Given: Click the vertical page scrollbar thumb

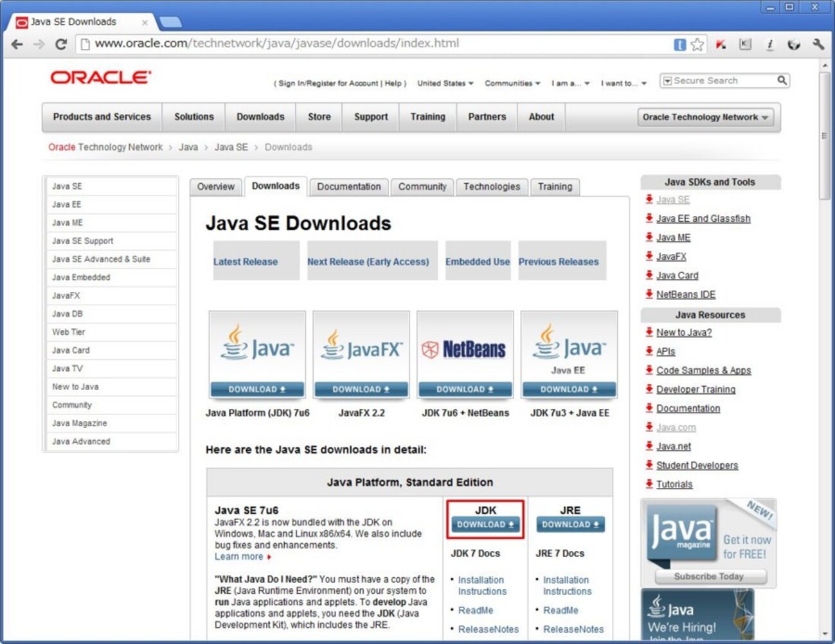Looking at the screenshot, I should pyautogui.click(x=824, y=135).
